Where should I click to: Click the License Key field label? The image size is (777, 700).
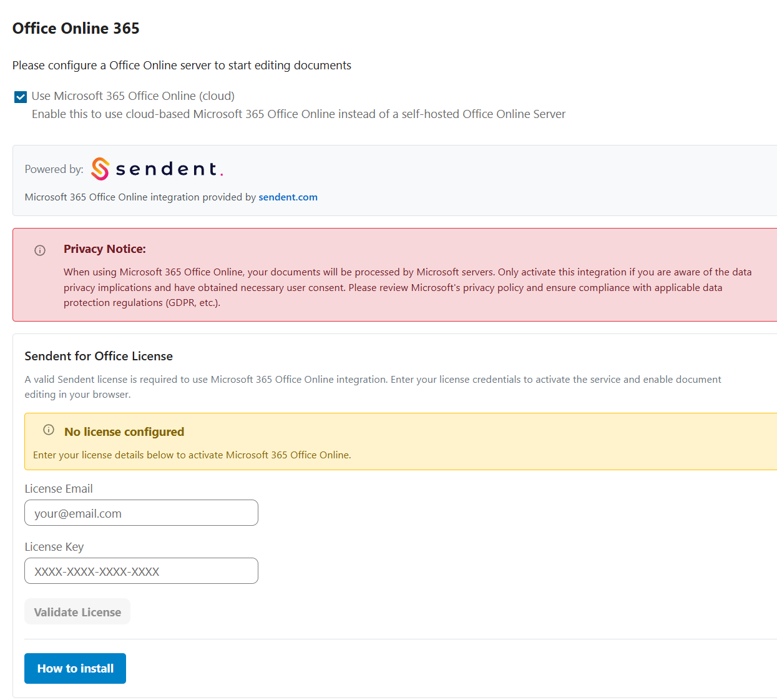point(54,547)
